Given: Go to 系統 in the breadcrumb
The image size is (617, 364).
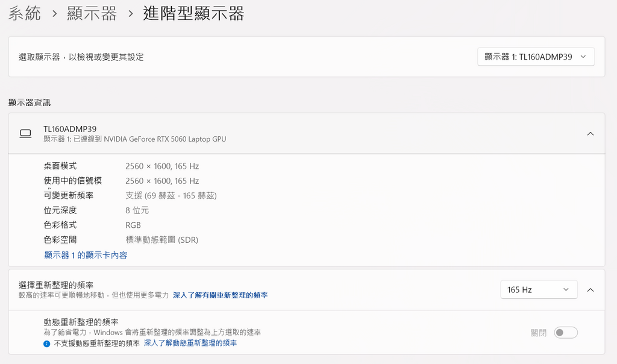Looking at the screenshot, I should tap(25, 13).
